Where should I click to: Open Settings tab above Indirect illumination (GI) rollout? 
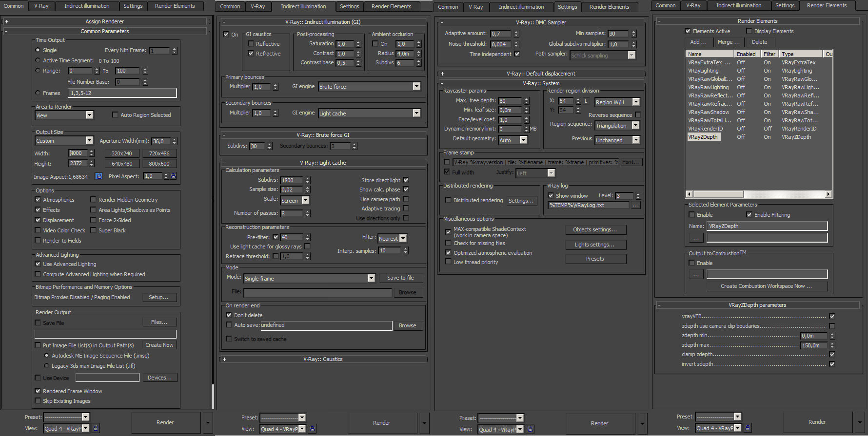349,6
